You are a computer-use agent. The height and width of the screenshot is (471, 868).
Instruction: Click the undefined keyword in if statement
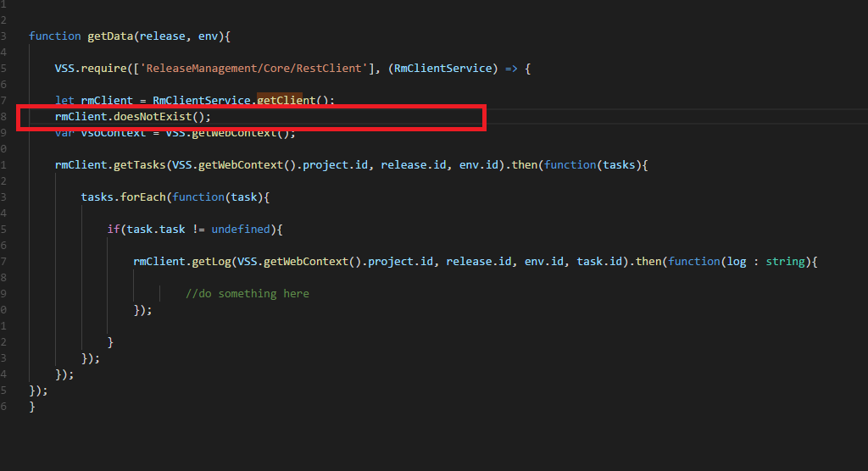[x=240, y=229]
